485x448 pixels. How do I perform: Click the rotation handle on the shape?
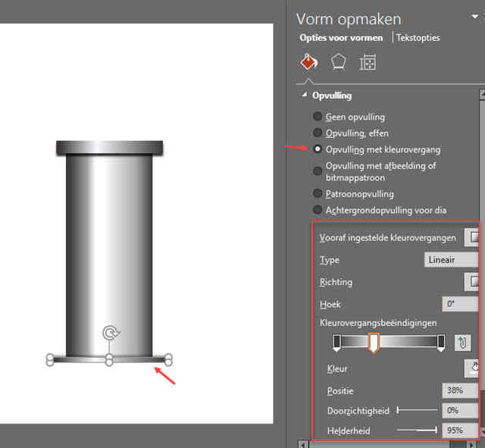(x=111, y=333)
